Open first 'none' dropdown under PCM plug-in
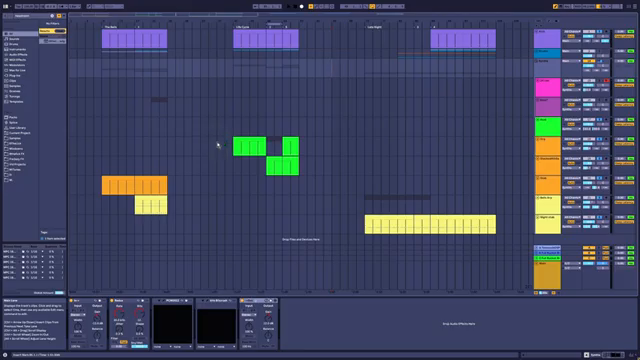 [163, 347]
